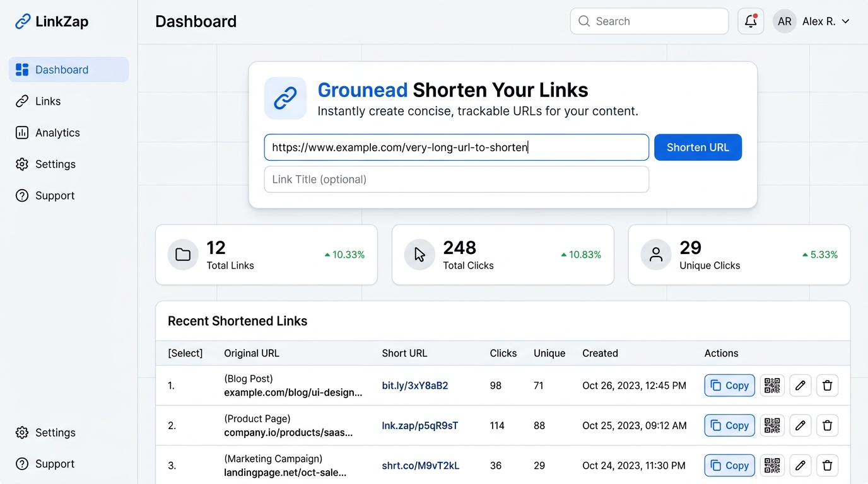
Task: Click the person icon on Unique Clicks card
Action: (x=656, y=255)
